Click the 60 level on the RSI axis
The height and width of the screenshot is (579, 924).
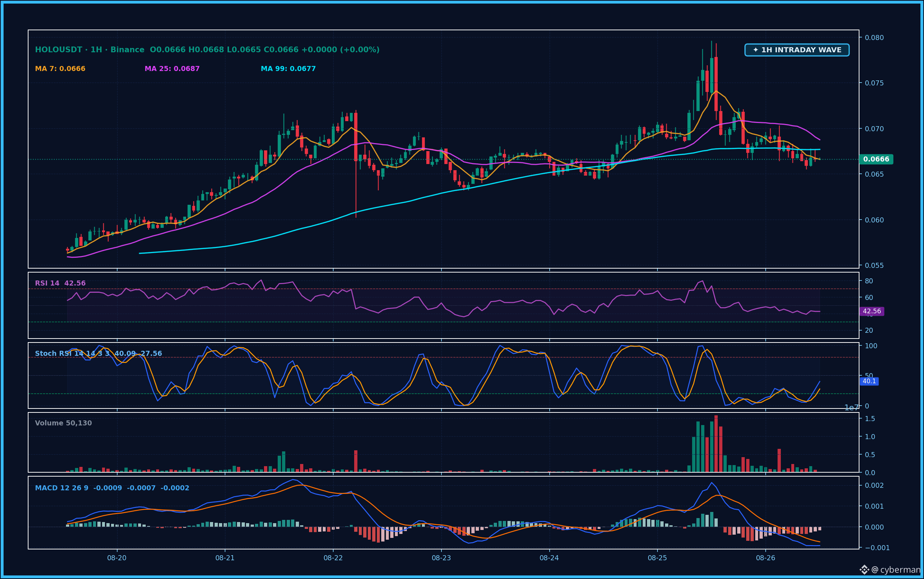tap(869, 297)
